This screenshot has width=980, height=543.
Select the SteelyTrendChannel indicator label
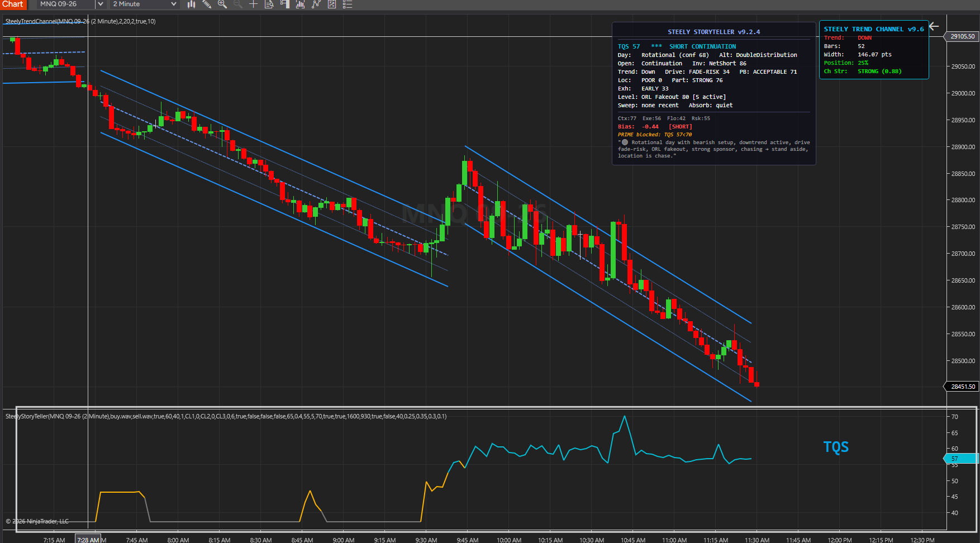point(80,21)
